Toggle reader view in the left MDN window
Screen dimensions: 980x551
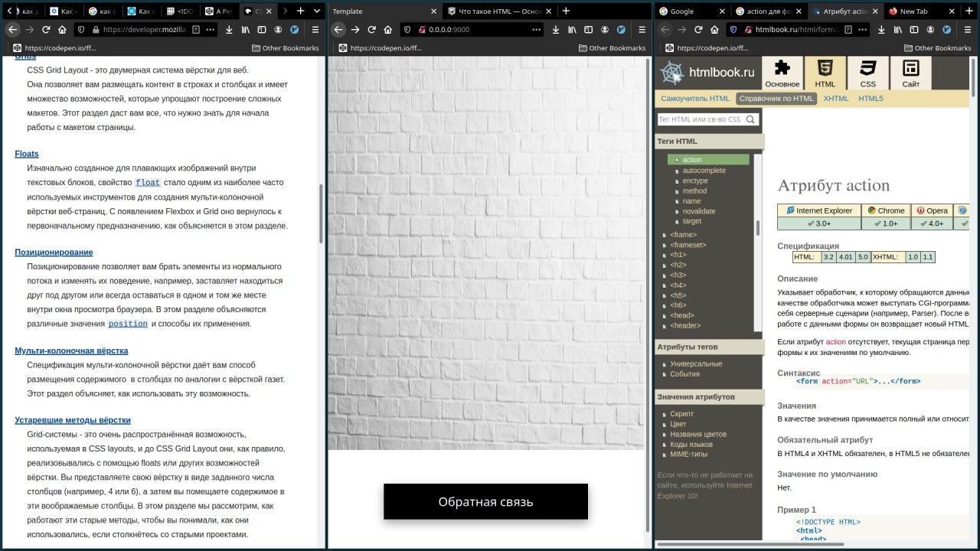coord(196,29)
